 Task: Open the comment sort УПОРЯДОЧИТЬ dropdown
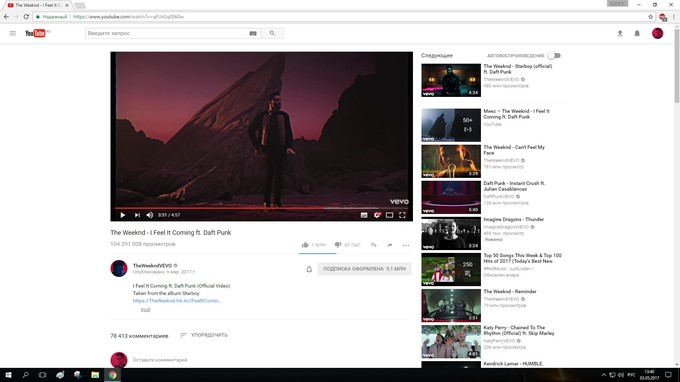[x=204, y=335]
